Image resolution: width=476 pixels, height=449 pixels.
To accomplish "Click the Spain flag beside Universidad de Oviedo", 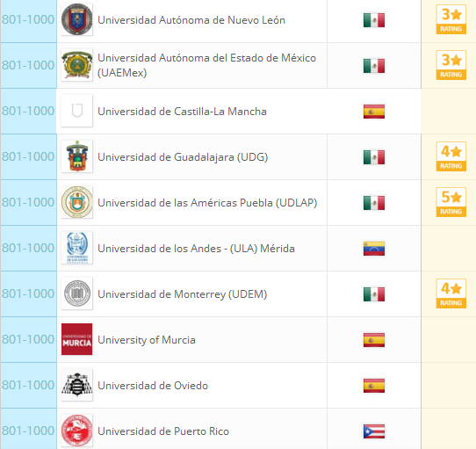I will [374, 386].
